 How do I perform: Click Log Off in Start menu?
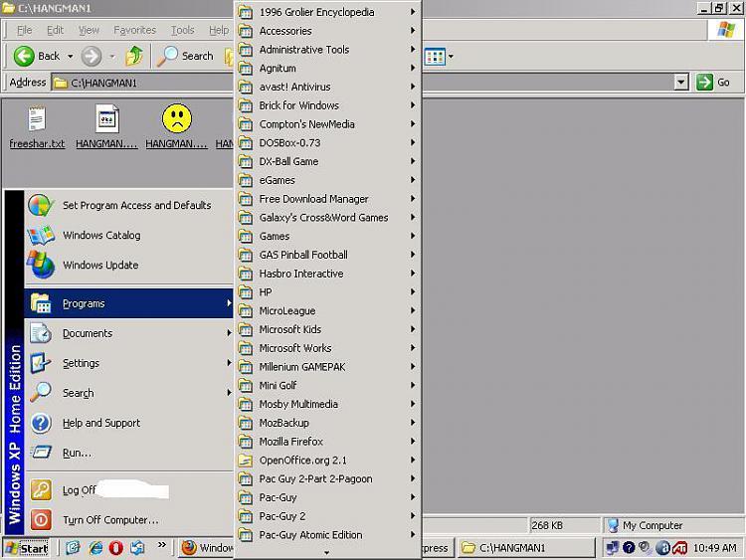(128, 490)
